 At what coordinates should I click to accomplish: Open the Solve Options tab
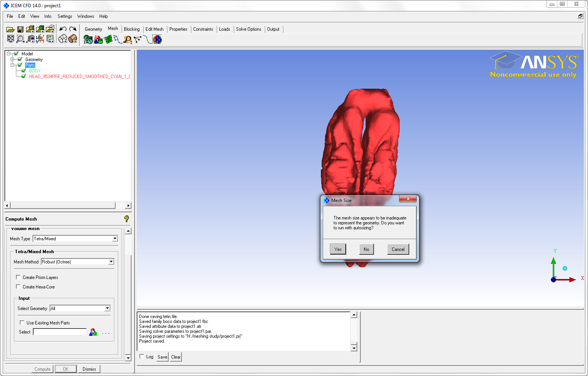pos(249,29)
